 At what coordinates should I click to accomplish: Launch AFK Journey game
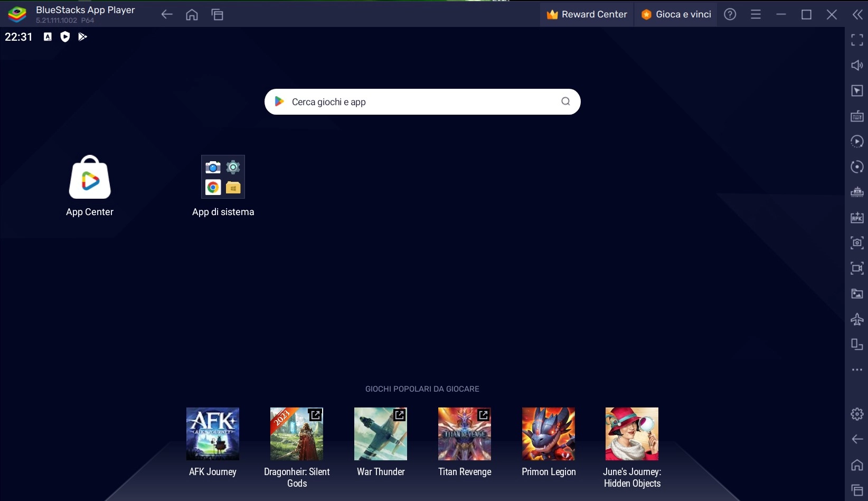213,433
